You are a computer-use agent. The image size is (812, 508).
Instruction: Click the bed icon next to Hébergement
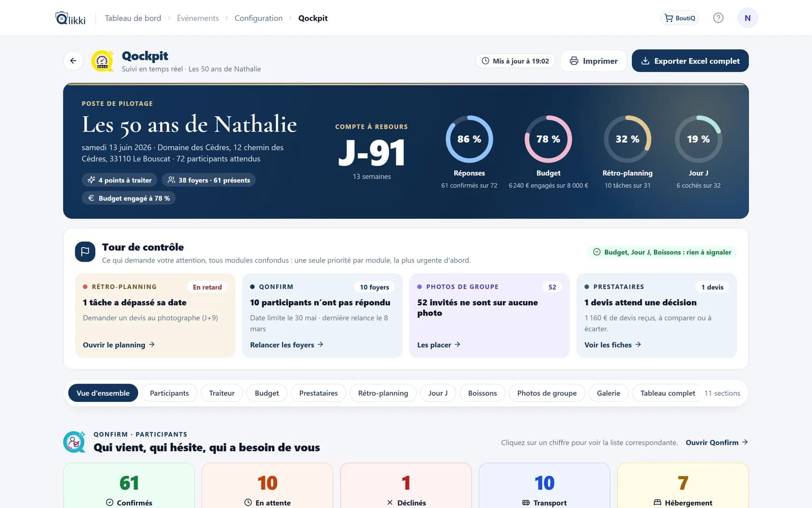coord(657,502)
